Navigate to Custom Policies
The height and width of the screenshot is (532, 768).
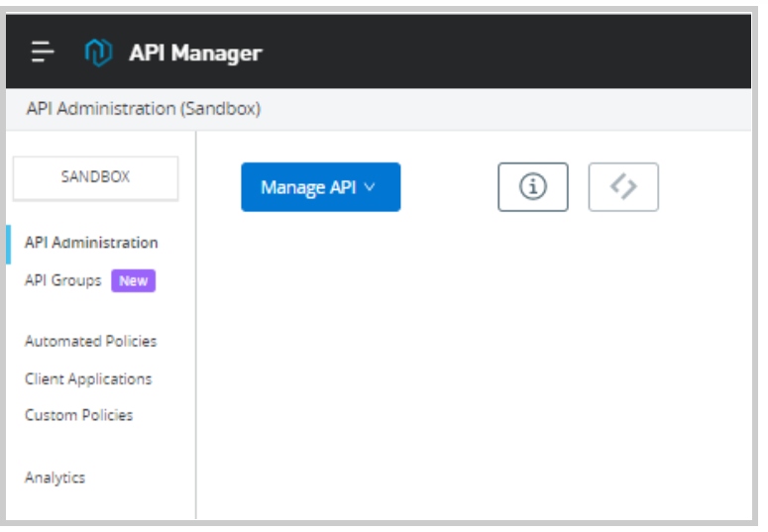tap(79, 416)
